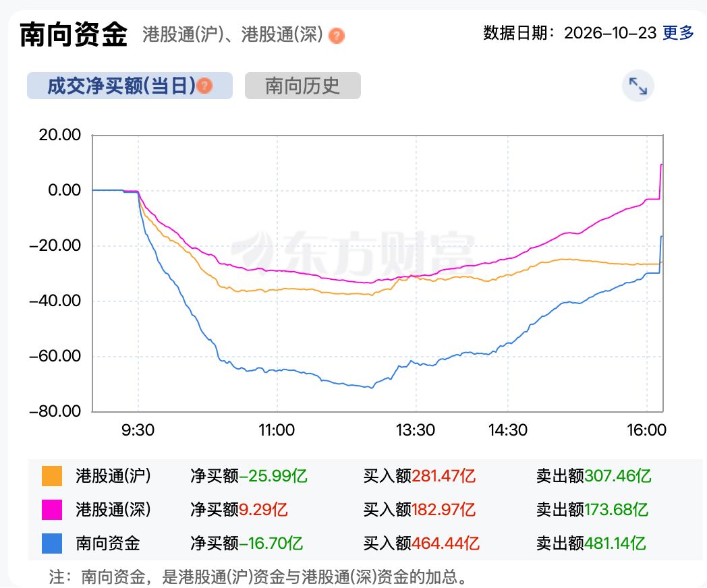Click the -80.00 y-axis label

click(55, 411)
